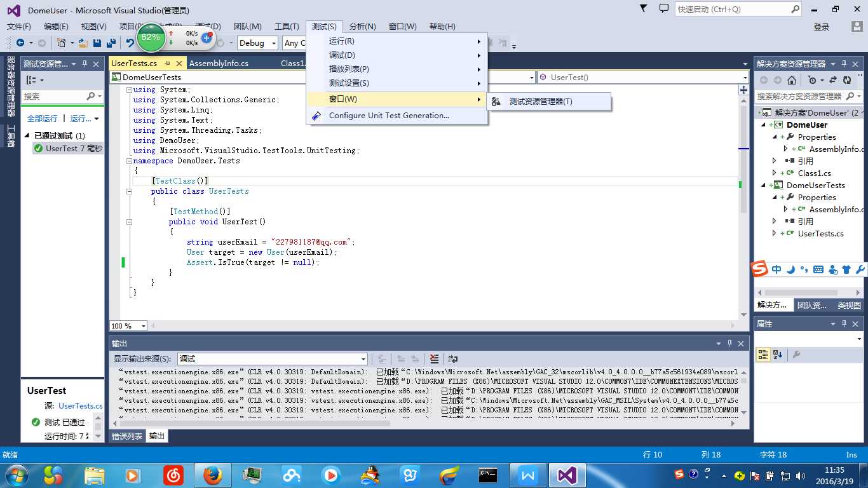This screenshot has width=868, height=488.
Task: Collapse the UserTest method outline
Action: coord(129,222)
